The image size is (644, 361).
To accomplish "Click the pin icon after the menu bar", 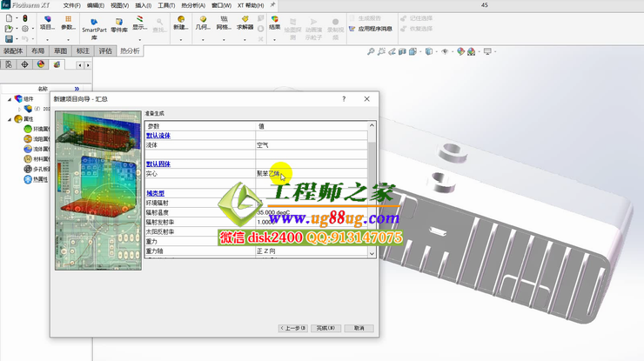I will [272, 5].
